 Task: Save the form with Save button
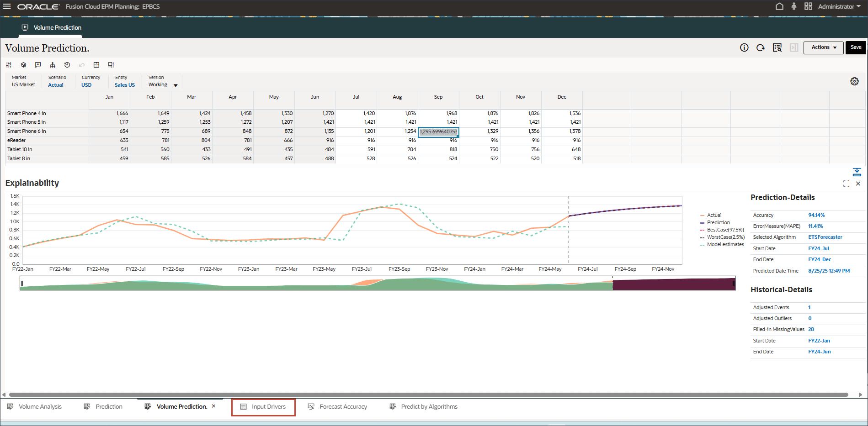(x=856, y=47)
